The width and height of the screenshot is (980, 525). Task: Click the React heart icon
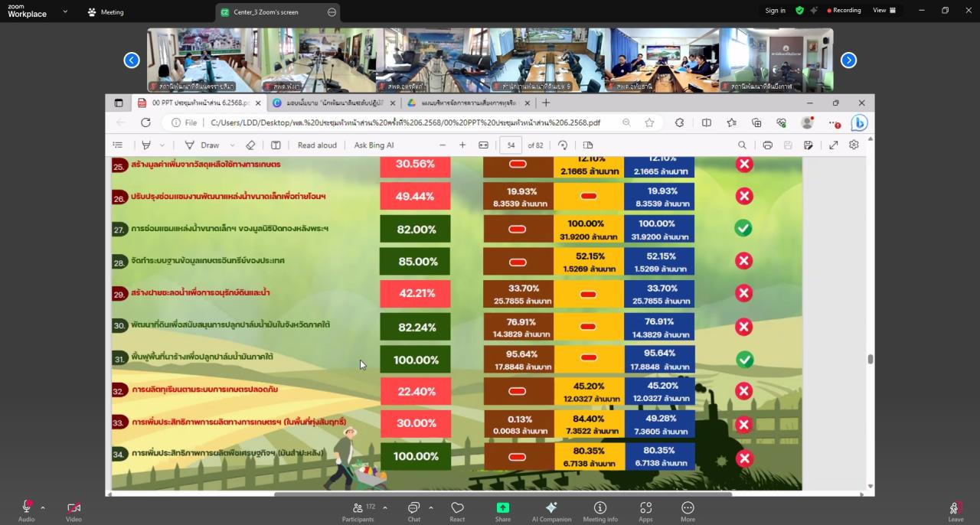pos(457,508)
